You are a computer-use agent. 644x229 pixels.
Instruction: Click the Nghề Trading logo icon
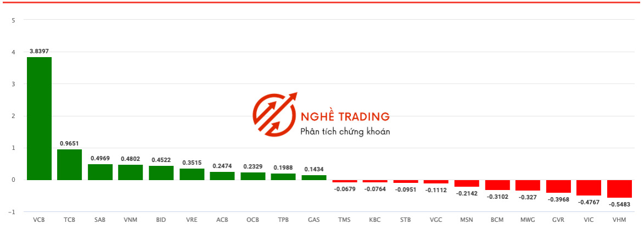[275, 115]
